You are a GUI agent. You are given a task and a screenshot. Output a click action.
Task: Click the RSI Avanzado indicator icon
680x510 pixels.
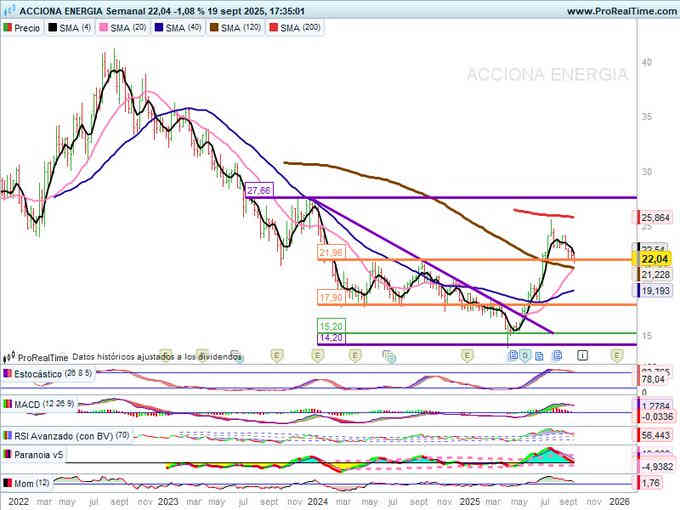(8, 436)
